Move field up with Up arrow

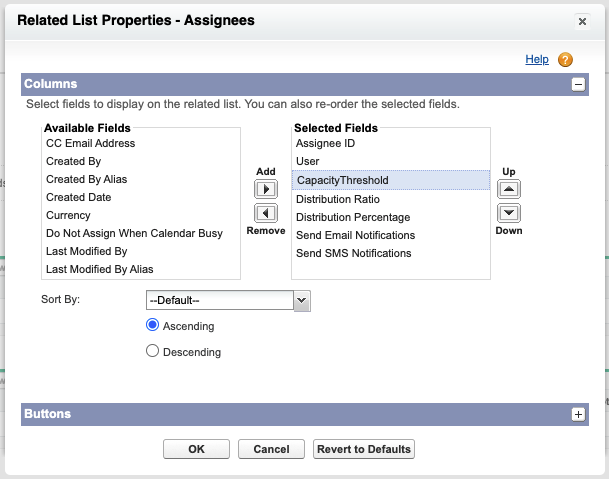pos(509,189)
